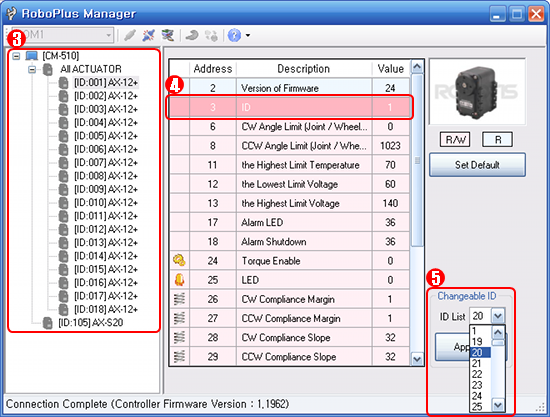This screenshot has width=550, height=417.
Task: Click the disconnect plug toolbar icon
Action: 149,35
